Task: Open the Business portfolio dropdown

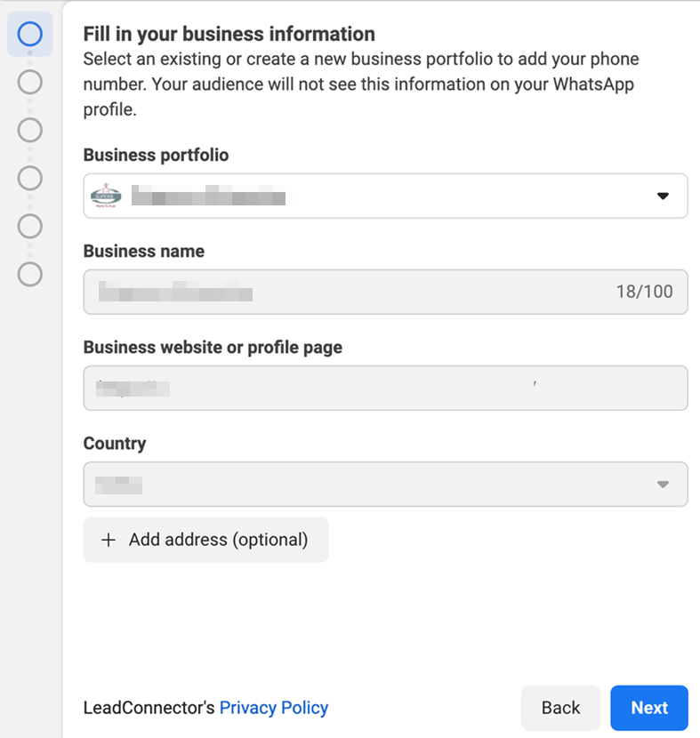Action: coord(385,196)
